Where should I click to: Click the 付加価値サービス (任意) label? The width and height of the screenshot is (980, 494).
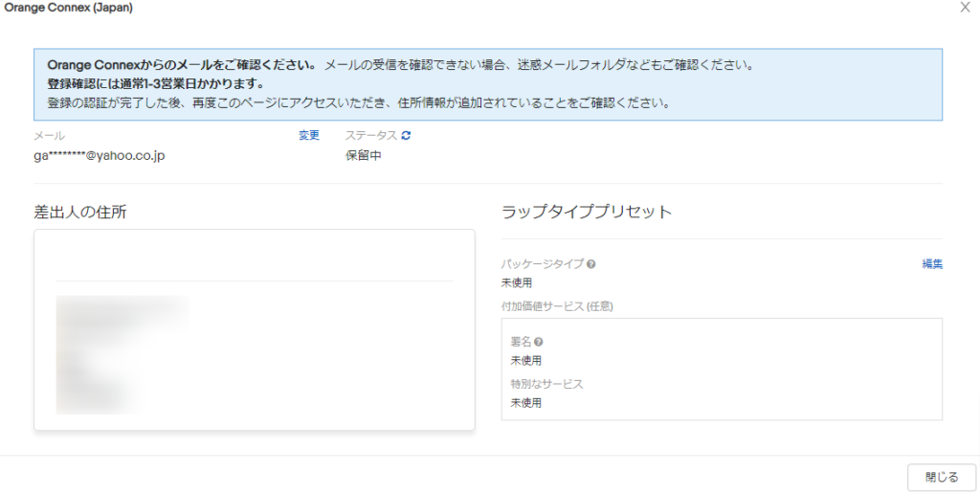coord(557,306)
